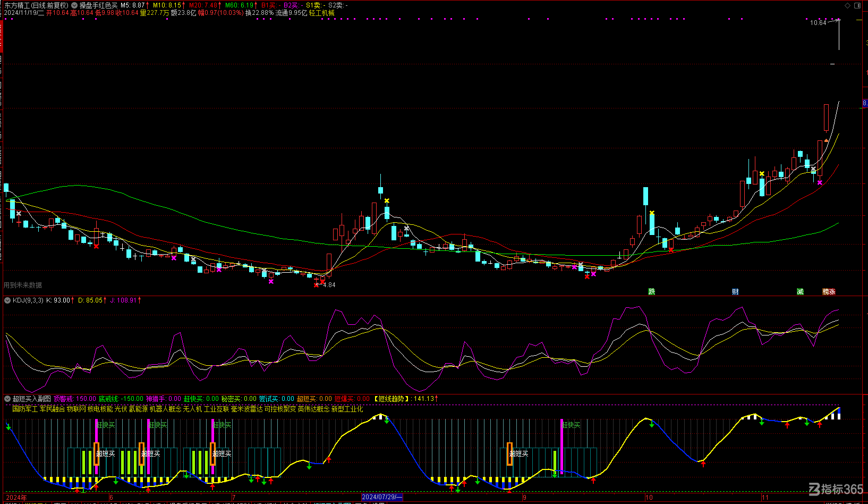Click the diamond icon at top right
Viewport: 868px width, 504px height.
(847, 5)
